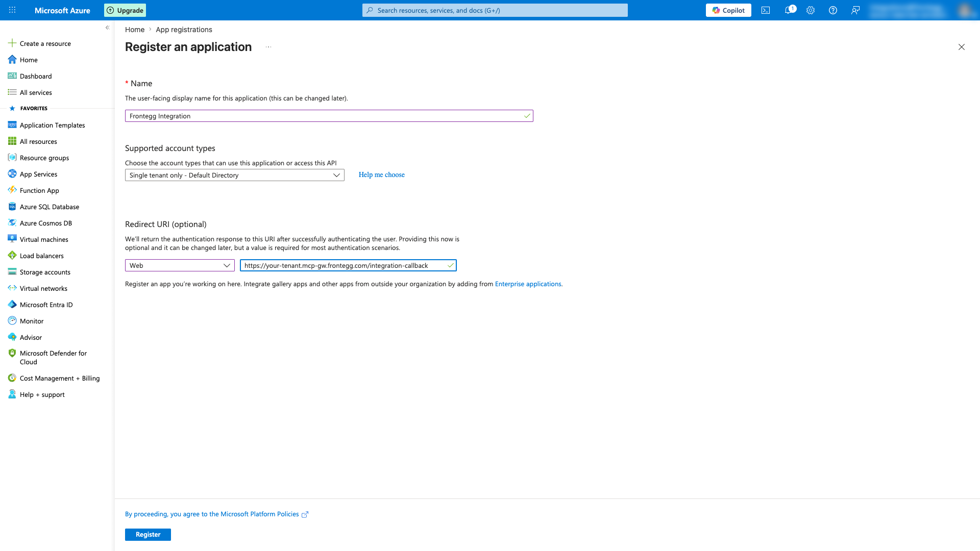Click the Help + support icon
This screenshot has height=551, width=980.
12,394
